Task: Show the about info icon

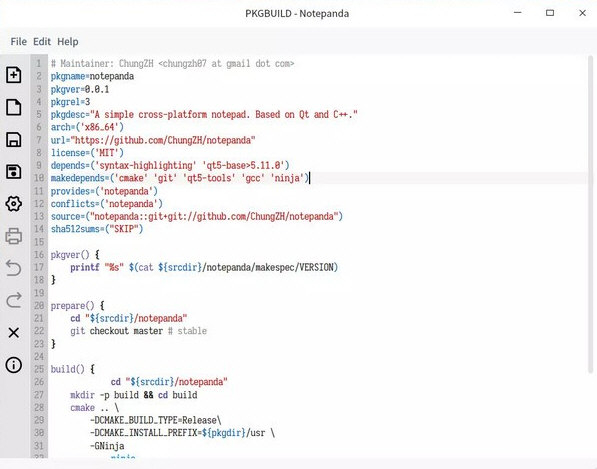Action: [x=14, y=365]
